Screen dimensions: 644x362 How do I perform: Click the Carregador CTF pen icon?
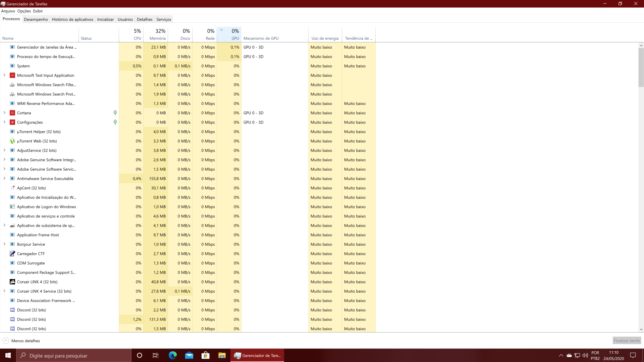pos(12,254)
